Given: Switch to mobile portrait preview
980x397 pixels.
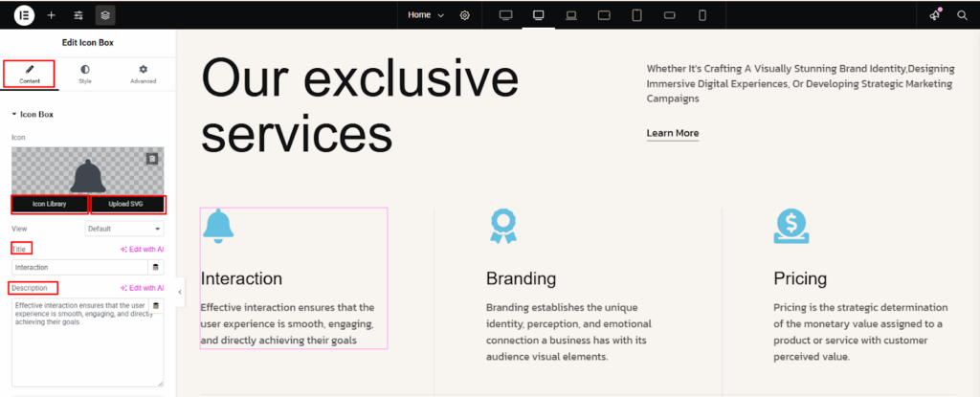Looking at the screenshot, I should [x=702, y=15].
